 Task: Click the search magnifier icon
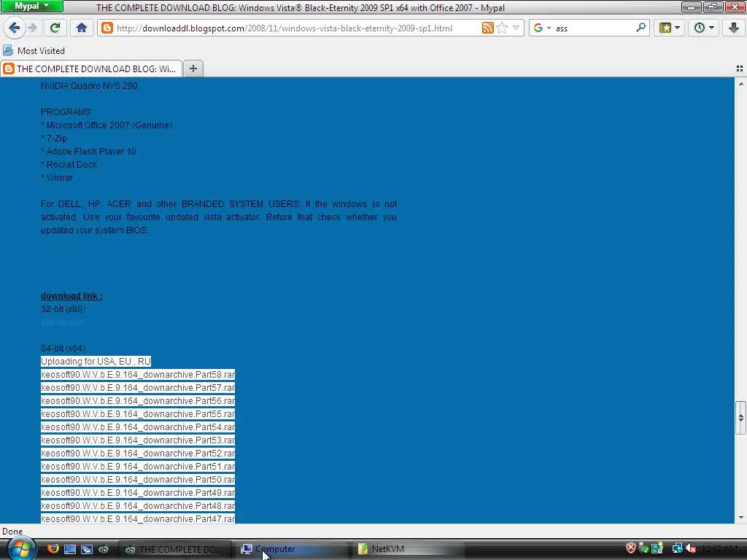[640, 28]
